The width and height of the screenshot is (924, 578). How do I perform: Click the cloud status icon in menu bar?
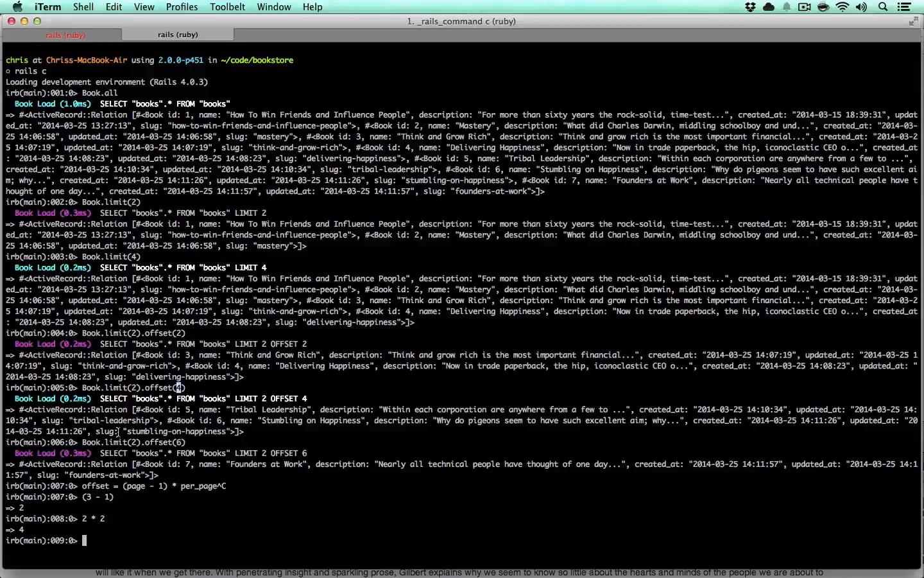(768, 7)
